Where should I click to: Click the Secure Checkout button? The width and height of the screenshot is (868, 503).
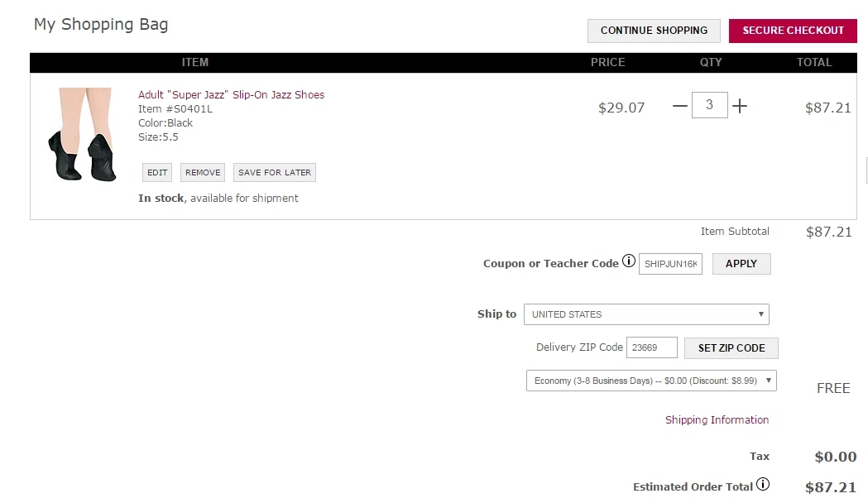[x=793, y=31]
